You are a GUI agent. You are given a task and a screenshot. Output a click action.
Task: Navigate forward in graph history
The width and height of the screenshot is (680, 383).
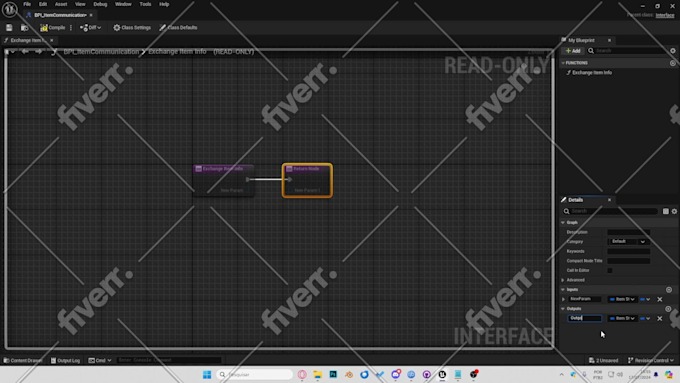(39, 52)
